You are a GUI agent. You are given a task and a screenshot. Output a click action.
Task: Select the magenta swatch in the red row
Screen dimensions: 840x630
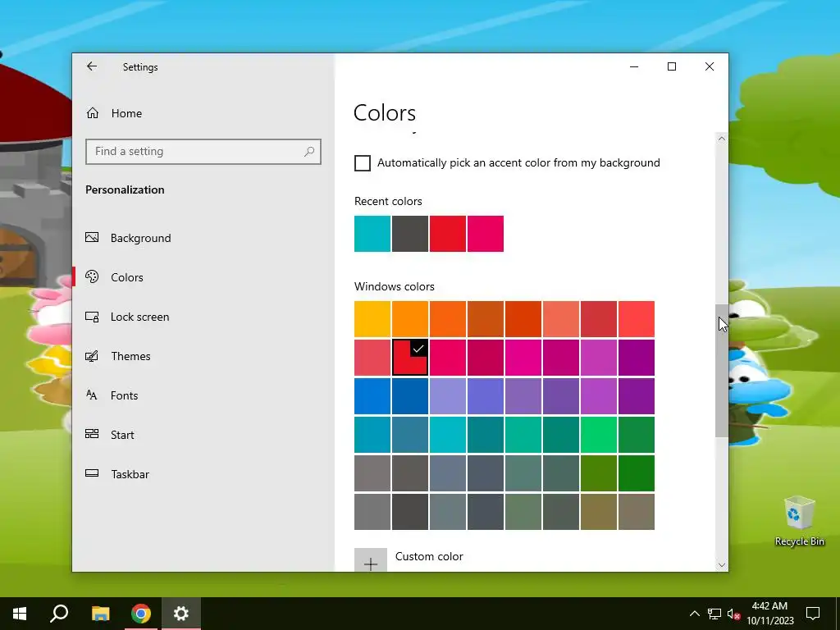click(523, 358)
